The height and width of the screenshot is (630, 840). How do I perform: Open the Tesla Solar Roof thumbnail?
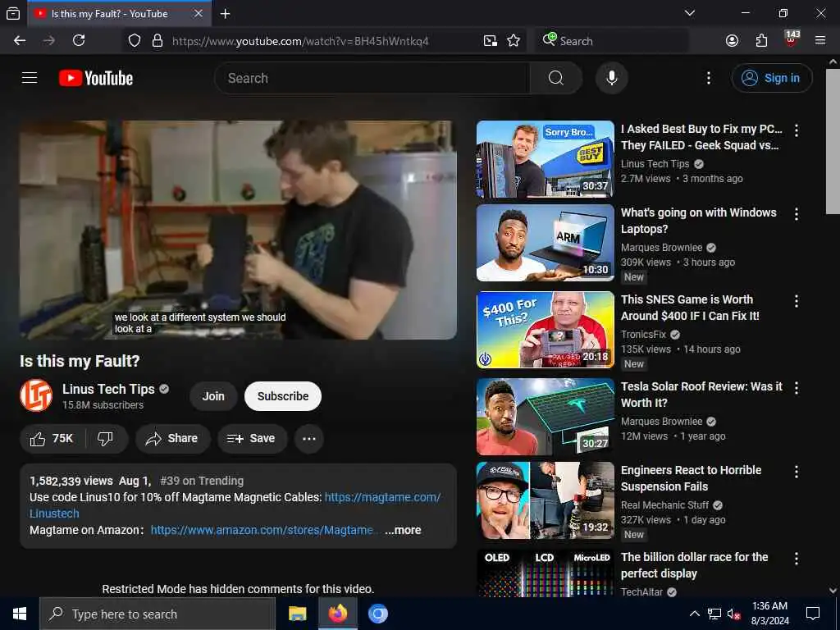pyautogui.click(x=546, y=416)
